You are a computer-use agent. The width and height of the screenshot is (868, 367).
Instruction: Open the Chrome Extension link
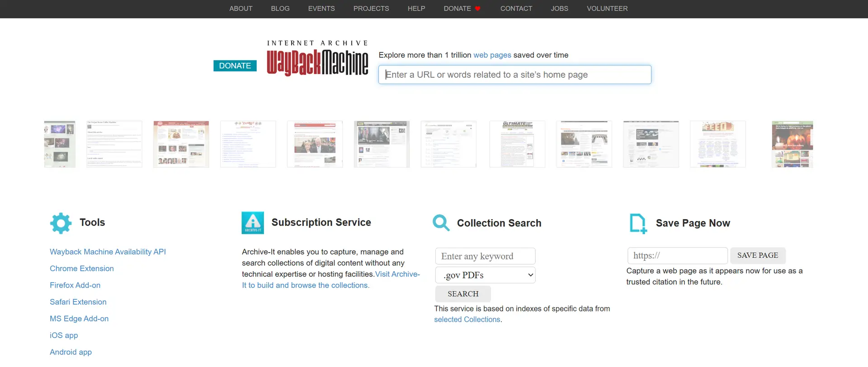point(82,268)
